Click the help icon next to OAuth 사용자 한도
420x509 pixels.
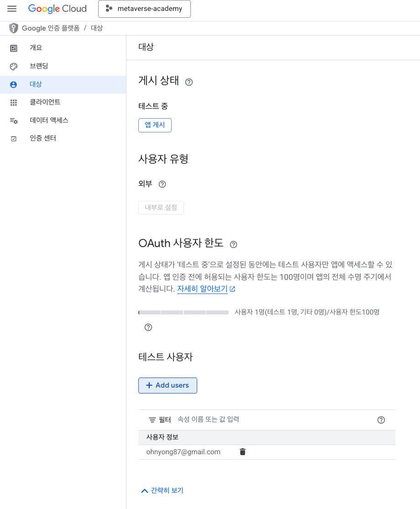click(x=233, y=244)
